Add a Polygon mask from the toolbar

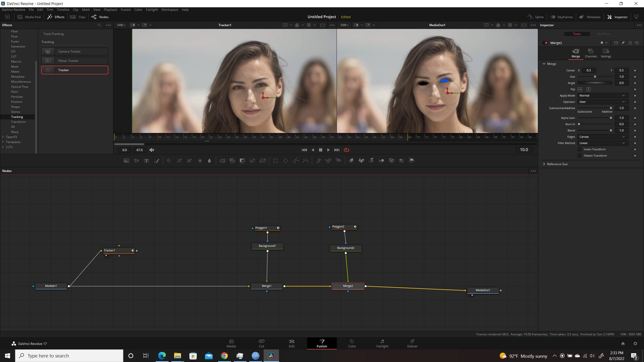[296, 161]
